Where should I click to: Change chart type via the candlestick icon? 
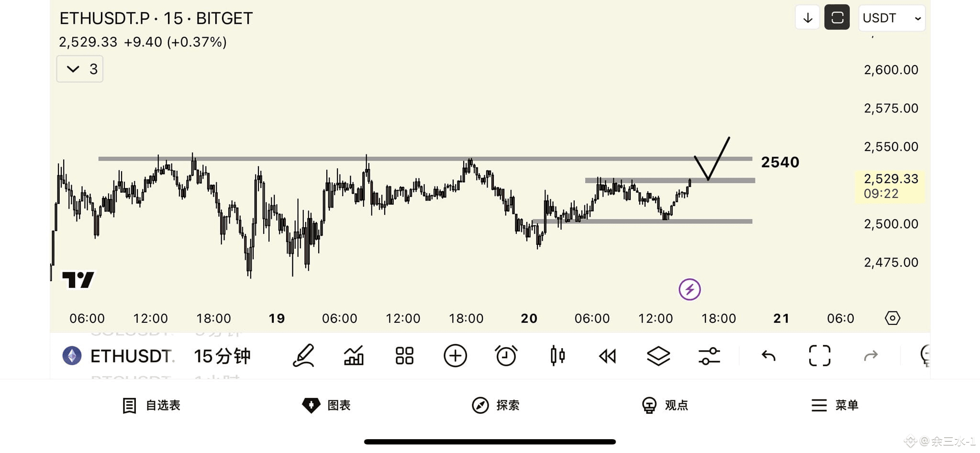point(557,356)
